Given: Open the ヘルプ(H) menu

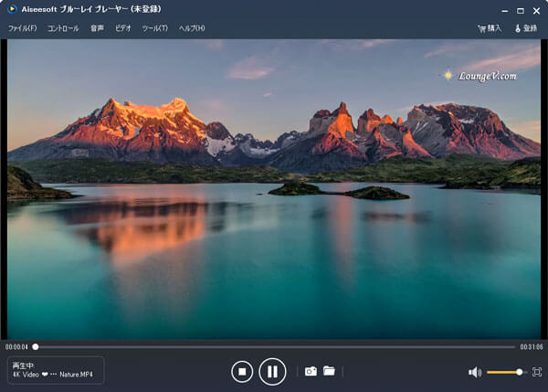Looking at the screenshot, I should click(x=192, y=28).
